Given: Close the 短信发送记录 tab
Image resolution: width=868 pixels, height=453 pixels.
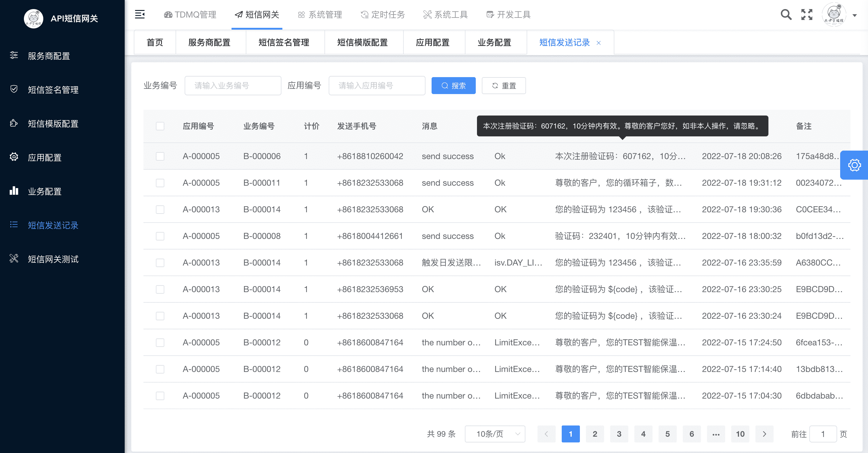Looking at the screenshot, I should click(x=599, y=43).
